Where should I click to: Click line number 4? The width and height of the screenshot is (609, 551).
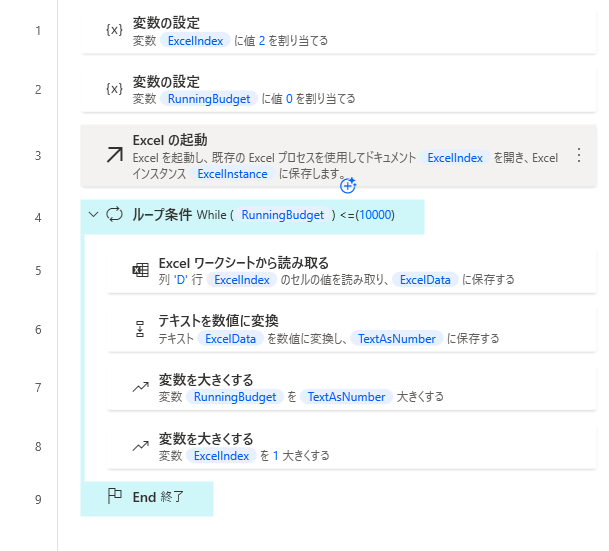(x=38, y=218)
